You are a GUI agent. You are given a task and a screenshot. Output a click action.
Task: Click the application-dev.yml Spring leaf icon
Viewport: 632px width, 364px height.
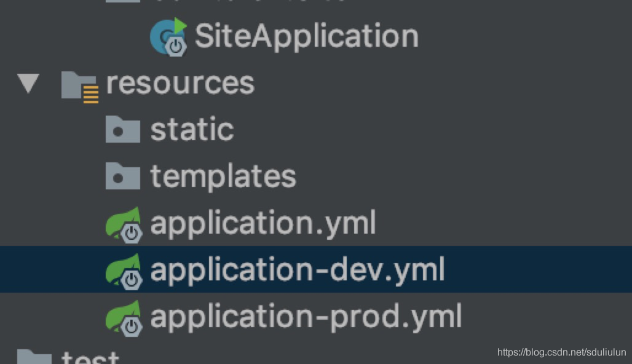tap(124, 272)
